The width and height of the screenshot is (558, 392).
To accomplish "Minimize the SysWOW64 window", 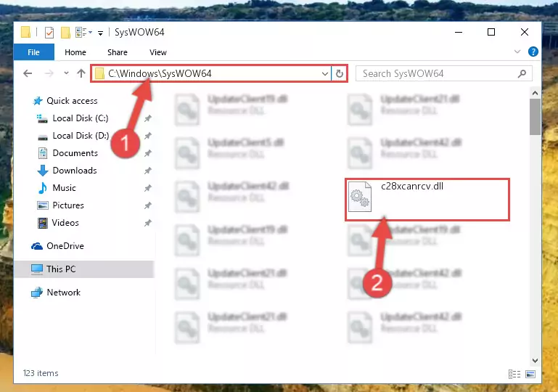I will point(459,33).
